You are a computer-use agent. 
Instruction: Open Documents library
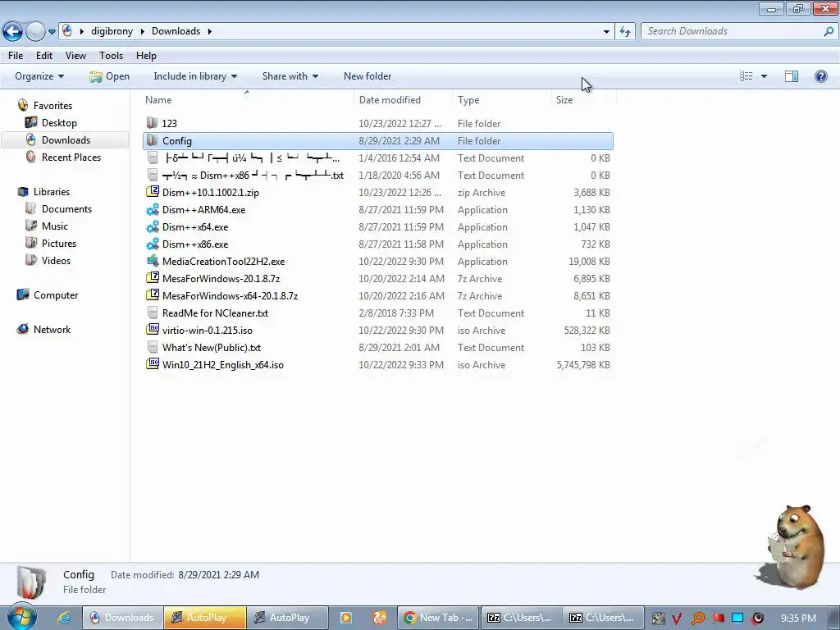coord(66,209)
